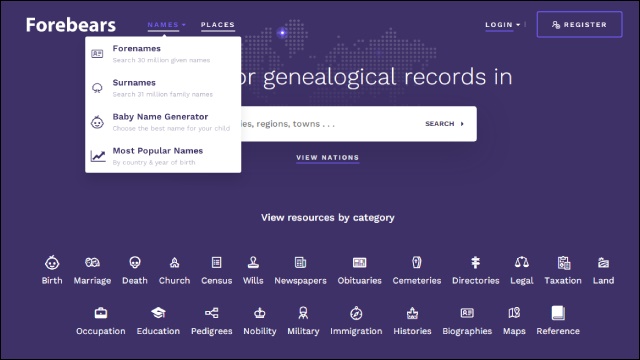Screen dimensions: 640x360
Task: Open the Birth category icon
Action: (52, 262)
